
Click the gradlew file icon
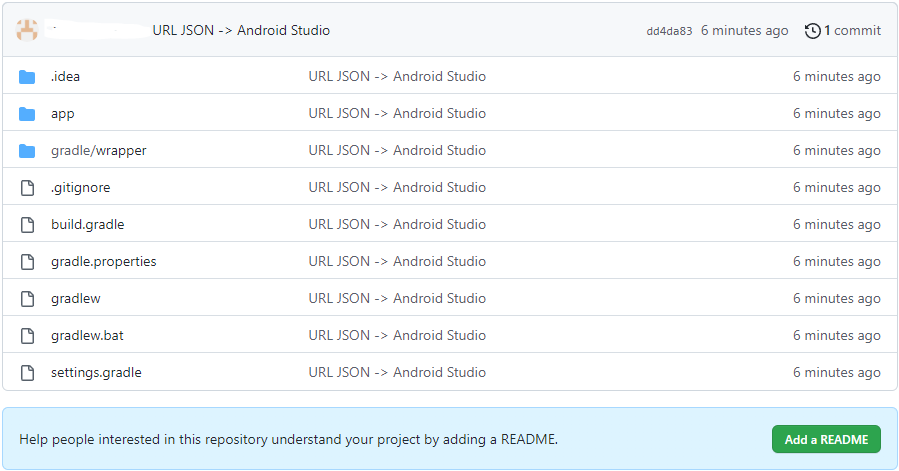27,299
